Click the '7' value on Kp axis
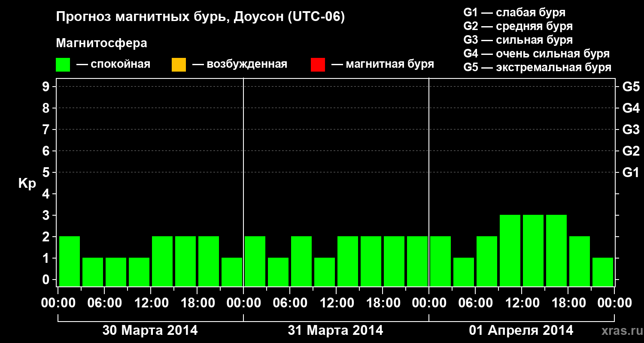This screenshot has width=644, height=343. coord(47,129)
